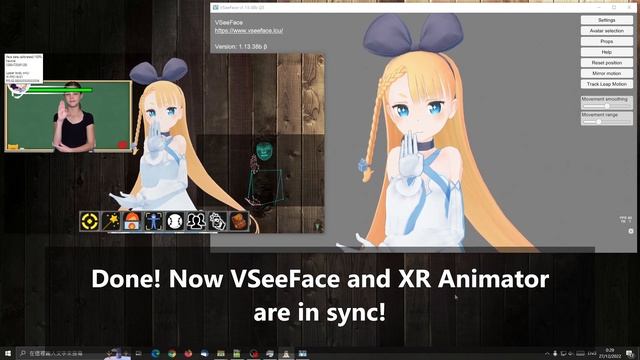The height and width of the screenshot is (360, 640).
Task: Open Help in VSeeFace
Action: 607,52
